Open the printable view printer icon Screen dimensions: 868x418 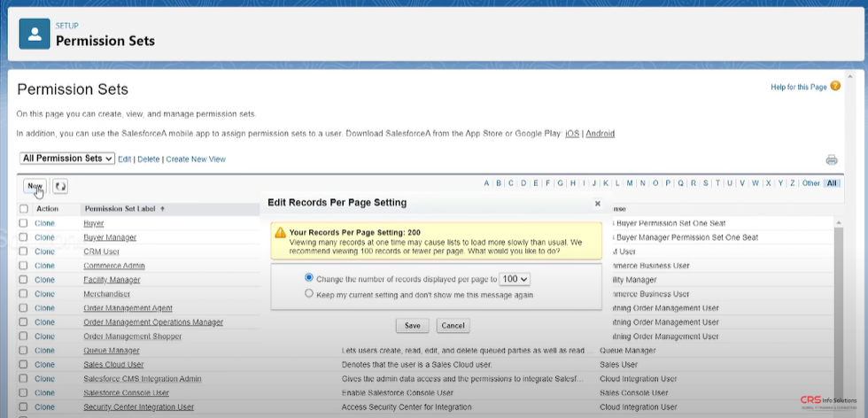point(831,159)
